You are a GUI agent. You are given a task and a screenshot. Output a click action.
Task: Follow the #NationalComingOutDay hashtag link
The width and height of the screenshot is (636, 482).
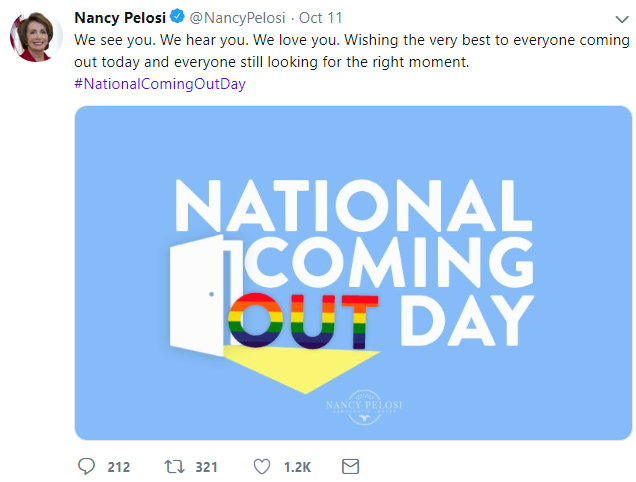pos(160,84)
